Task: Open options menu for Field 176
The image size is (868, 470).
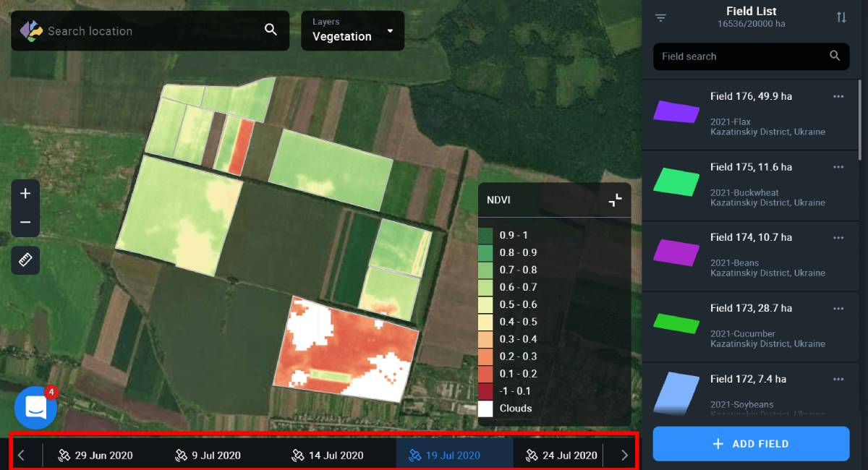Action: click(x=838, y=97)
